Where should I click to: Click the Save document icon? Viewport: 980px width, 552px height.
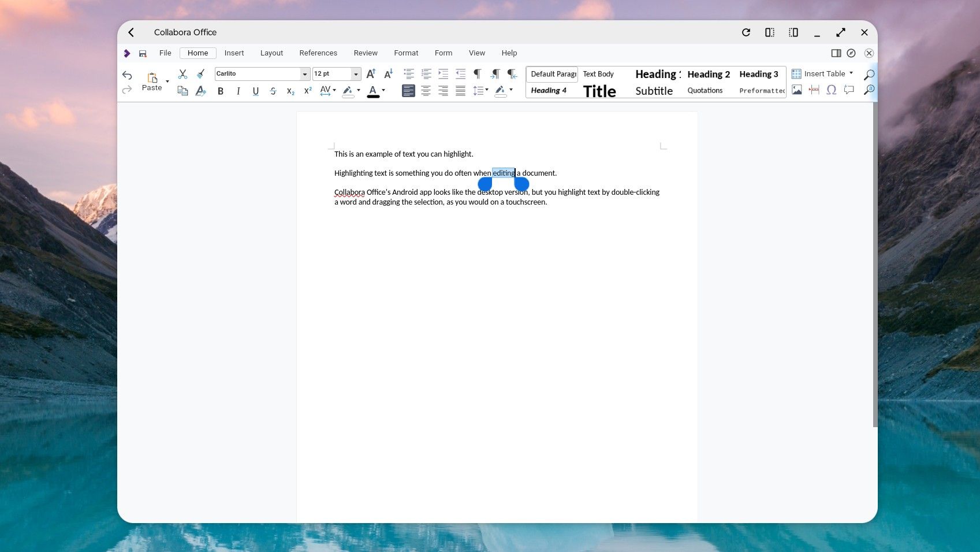coord(143,53)
